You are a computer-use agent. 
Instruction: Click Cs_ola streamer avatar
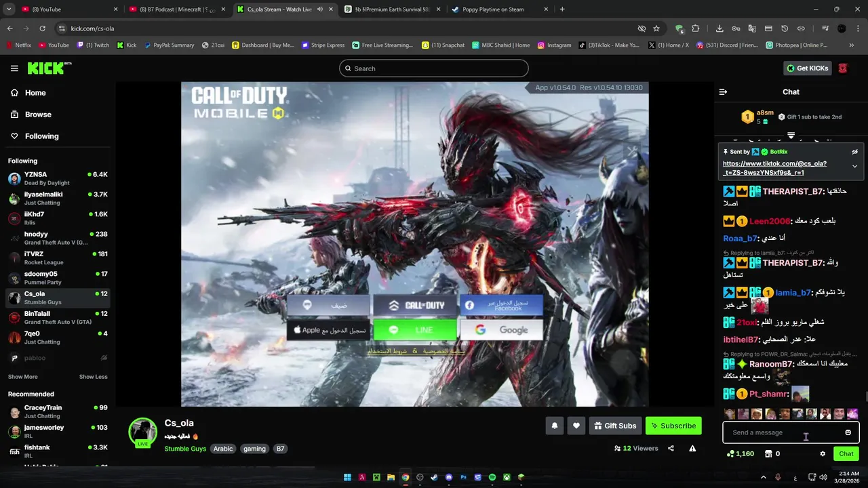point(143,431)
